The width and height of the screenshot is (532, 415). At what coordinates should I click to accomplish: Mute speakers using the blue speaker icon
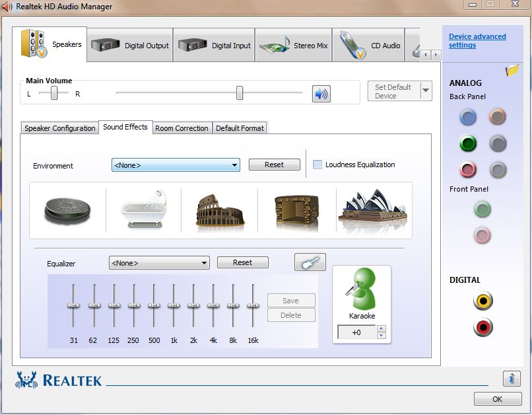coord(321,94)
